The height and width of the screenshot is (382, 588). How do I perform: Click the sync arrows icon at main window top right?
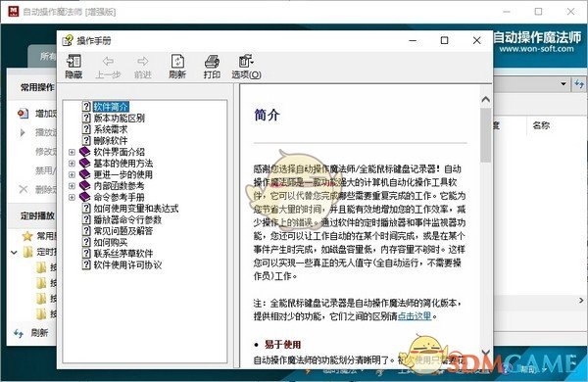pos(579,84)
